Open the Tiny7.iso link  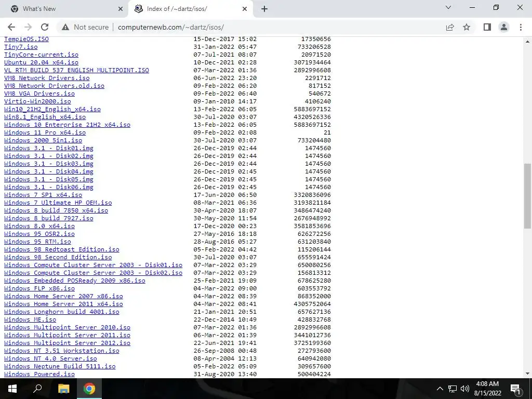[x=21, y=47]
